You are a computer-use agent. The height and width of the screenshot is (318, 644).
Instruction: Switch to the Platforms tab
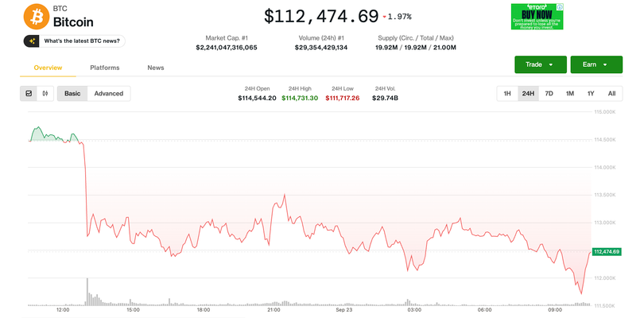105,68
